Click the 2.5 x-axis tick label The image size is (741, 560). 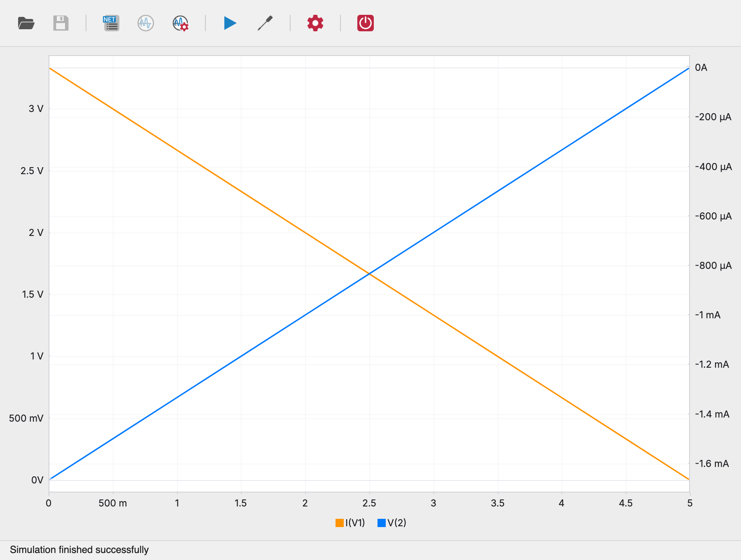pyautogui.click(x=369, y=503)
